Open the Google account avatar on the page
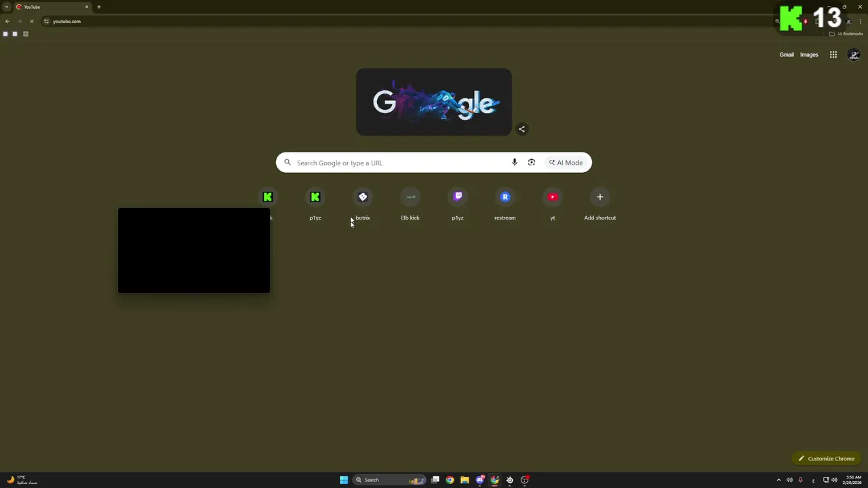Image resolution: width=868 pixels, height=488 pixels. 854,55
